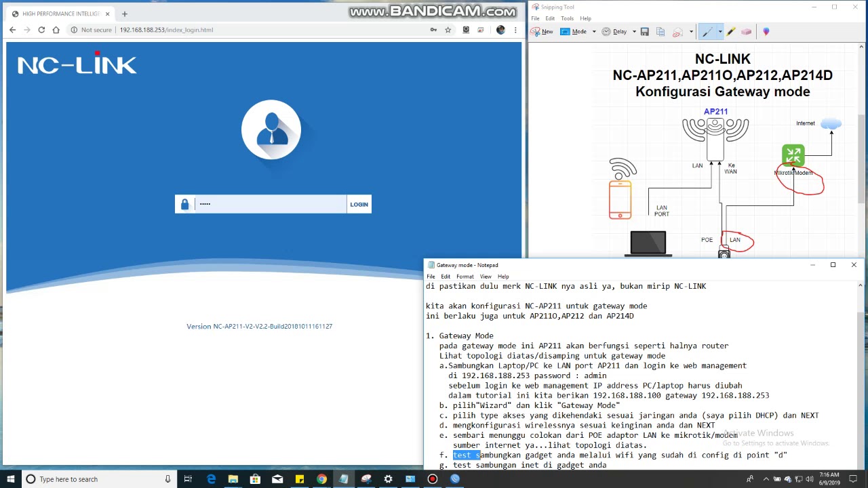This screenshot has height=488, width=868.
Task: Open Notepad Format menu
Action: [465, 277]
